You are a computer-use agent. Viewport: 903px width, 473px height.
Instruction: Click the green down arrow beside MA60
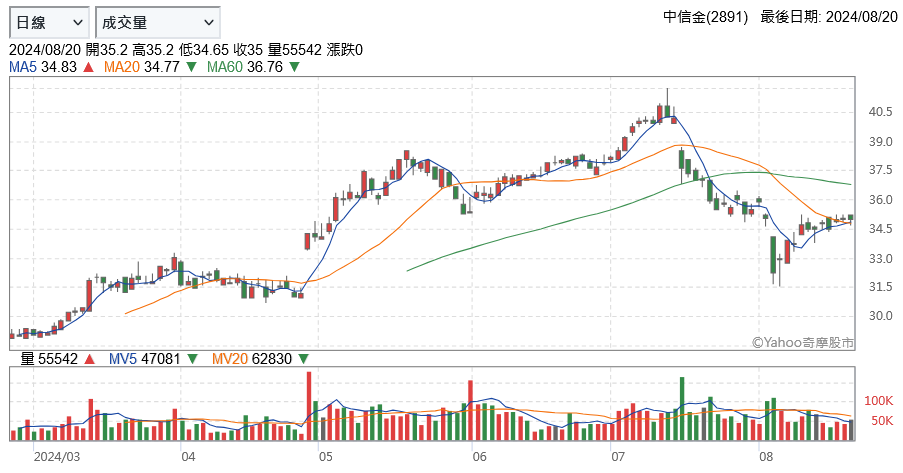294,67
